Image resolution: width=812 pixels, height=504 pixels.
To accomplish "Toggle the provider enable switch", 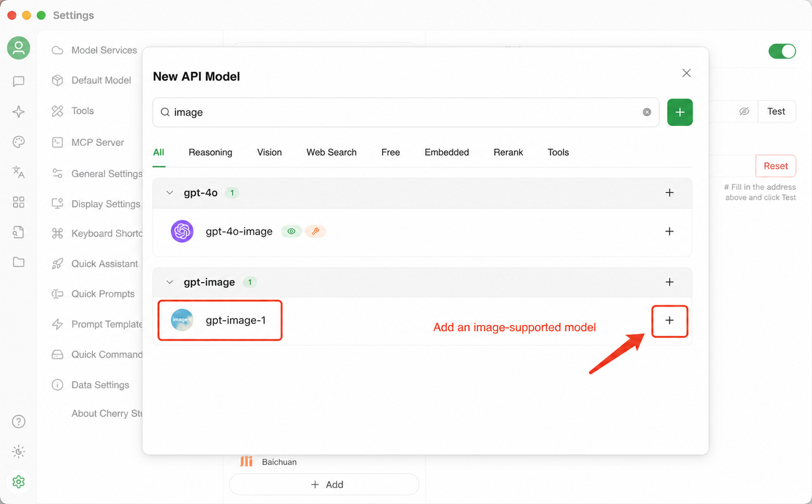I will tap(782, 51).
